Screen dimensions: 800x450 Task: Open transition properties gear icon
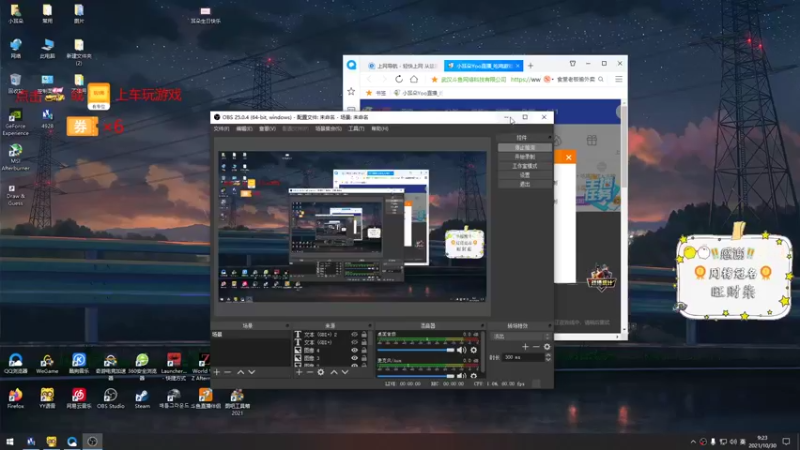547,347
